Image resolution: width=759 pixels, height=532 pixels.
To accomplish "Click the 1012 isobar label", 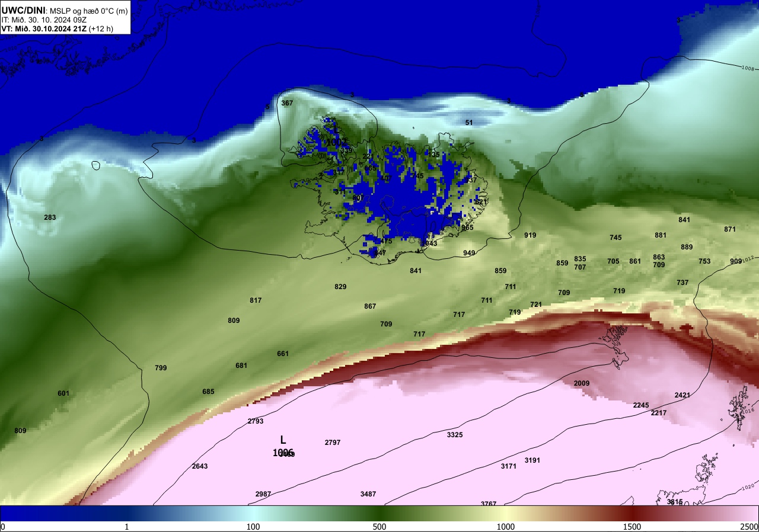I will (x=748, y=258).
